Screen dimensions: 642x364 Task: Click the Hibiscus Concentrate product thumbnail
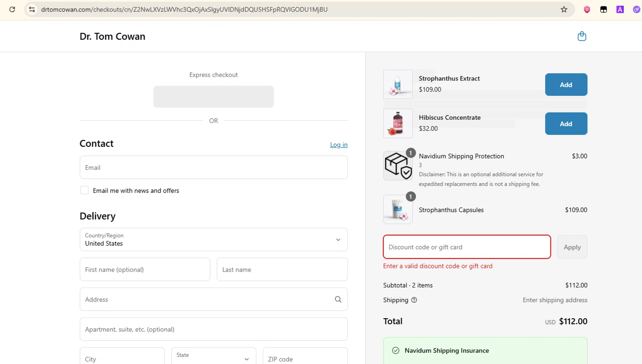click(x=398, y=123)
